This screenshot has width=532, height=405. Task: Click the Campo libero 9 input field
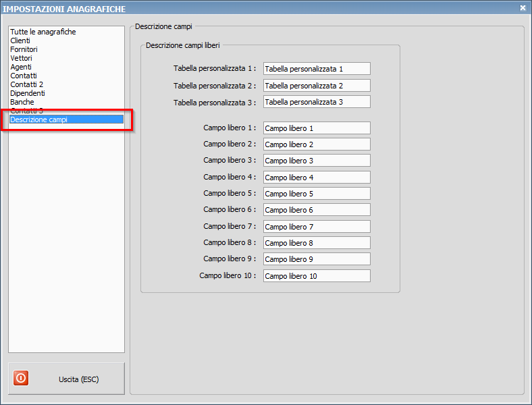(x=317, y=259)
